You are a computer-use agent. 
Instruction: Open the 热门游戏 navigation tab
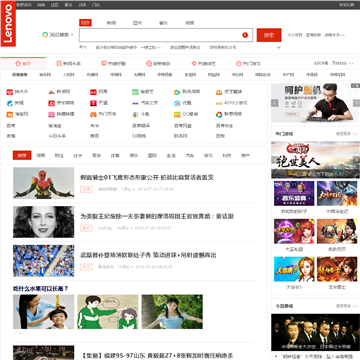click(248, 63)
